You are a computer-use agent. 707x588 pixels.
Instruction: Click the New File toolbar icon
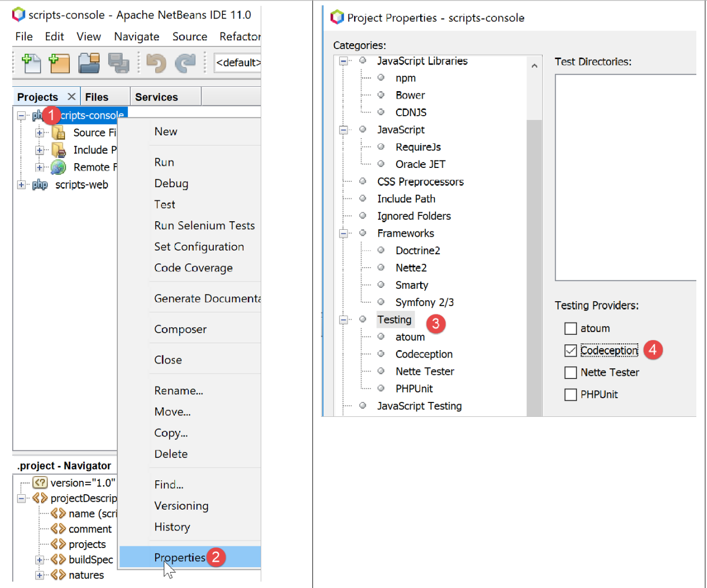pyautogui.click(x=31, y=63)
